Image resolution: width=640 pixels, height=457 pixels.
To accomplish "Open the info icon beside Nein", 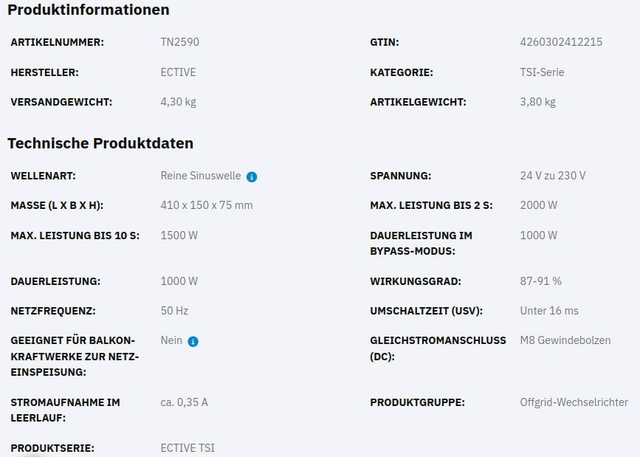I will [x=193, y=341].
